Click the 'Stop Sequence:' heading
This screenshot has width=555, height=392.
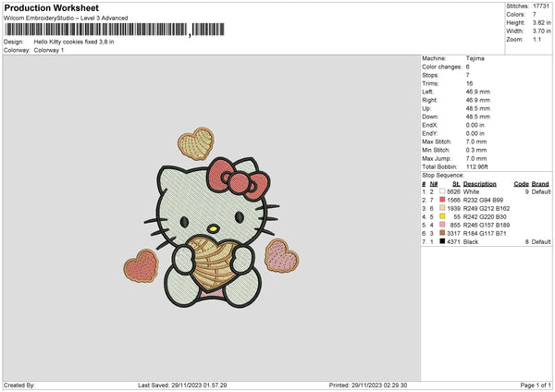443,176
